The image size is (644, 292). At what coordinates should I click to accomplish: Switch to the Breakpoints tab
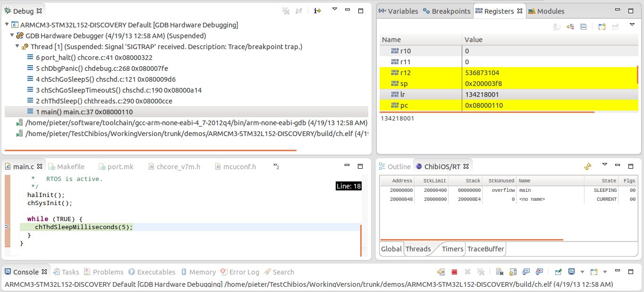tap(447, 11)
